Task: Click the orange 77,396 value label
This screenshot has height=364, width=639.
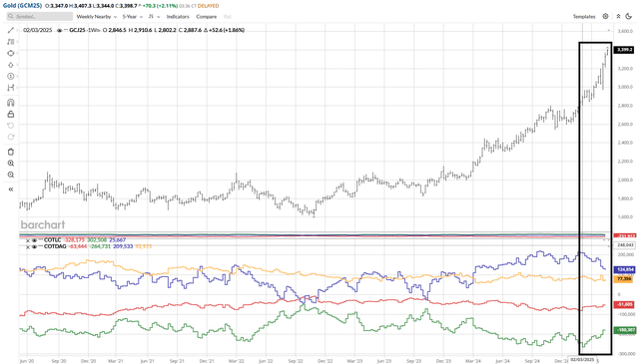Action: click(x=624, y=279)
